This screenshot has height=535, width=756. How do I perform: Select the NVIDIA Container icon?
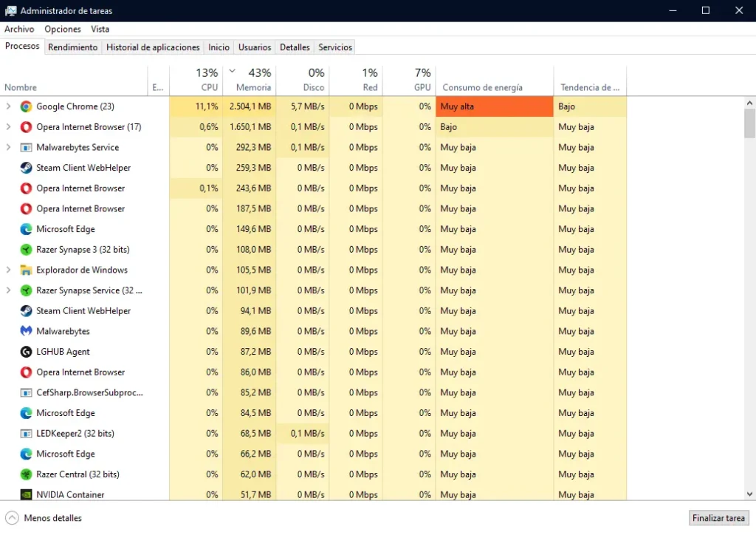26,494
